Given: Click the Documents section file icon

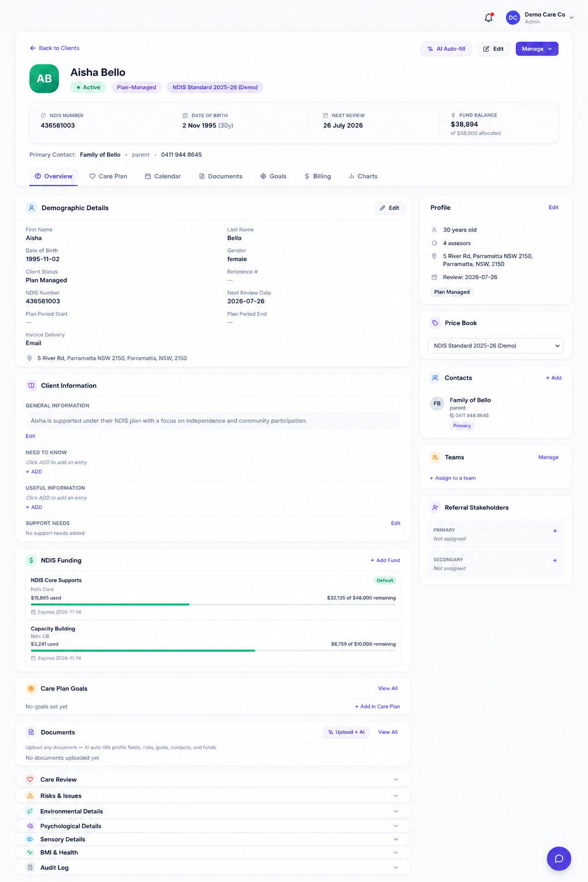Looking at the screenshot, I should pyautogui.click(x=31, y=732).
